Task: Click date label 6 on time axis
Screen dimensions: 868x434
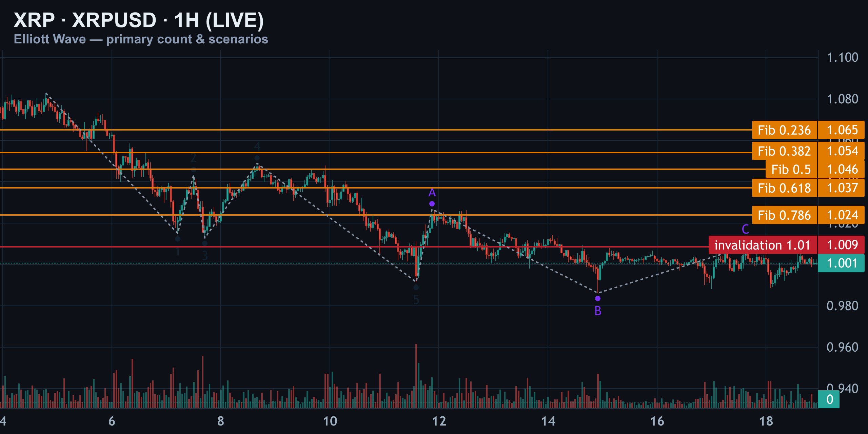Action: [112, 421]
